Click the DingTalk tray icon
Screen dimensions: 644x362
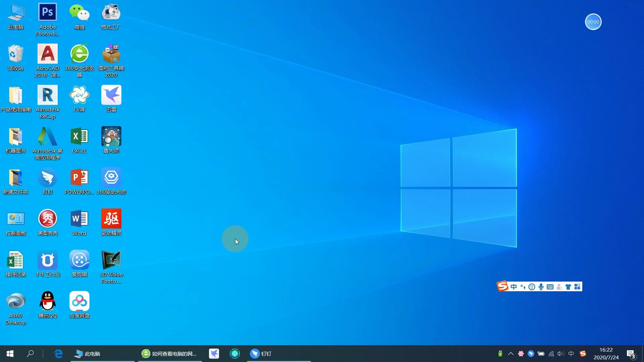pos(531,354)
